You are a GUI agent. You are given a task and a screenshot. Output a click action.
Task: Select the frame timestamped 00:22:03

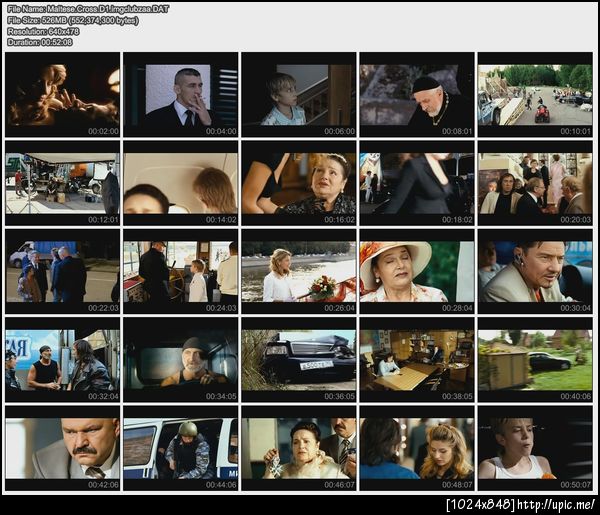pos(62,271)
